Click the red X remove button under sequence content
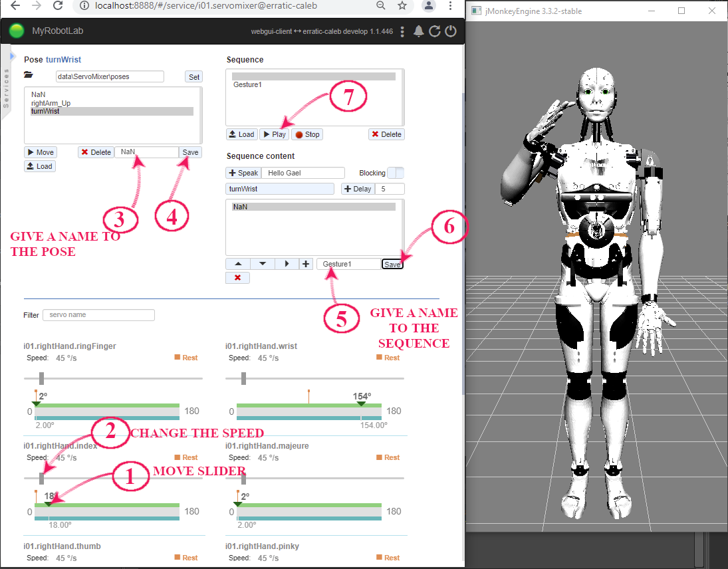The height and width of the screenshot is (569, 728). pyautogui.click(x=237, y=278)
